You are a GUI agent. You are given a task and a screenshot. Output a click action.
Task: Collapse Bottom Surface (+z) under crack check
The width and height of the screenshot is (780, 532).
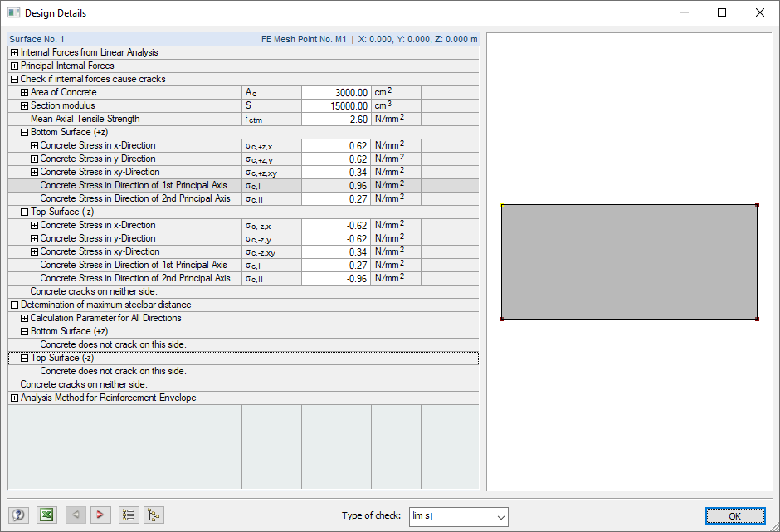pyautogui.click(x=24, y=133)
